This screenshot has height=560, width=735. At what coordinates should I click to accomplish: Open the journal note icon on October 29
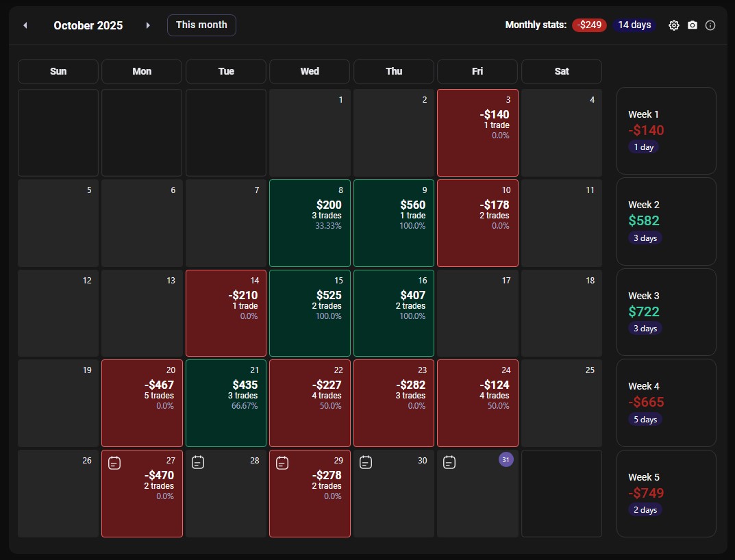pos(282,463)
